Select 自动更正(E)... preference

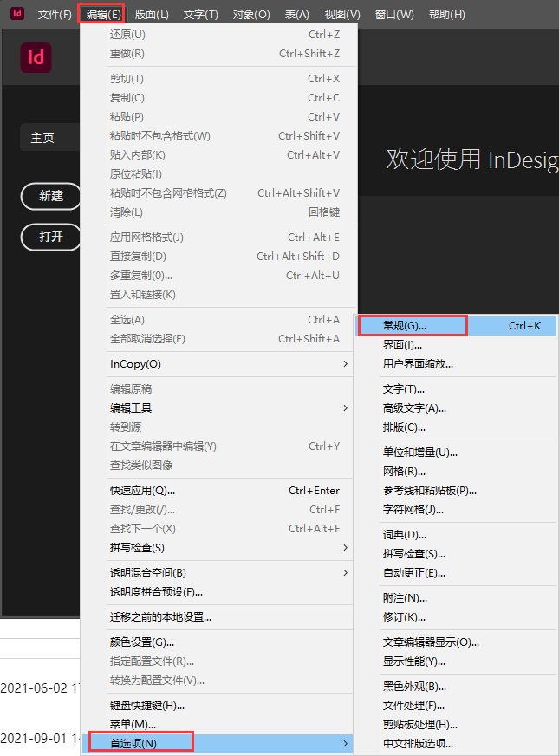point(456,573)
